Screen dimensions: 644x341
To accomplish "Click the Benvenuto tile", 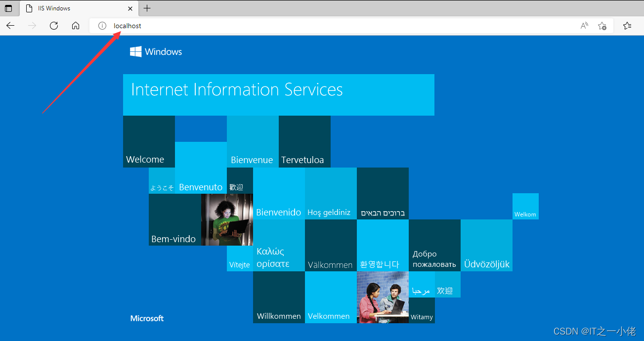I will pyautogui.click(x=201, y=168).
